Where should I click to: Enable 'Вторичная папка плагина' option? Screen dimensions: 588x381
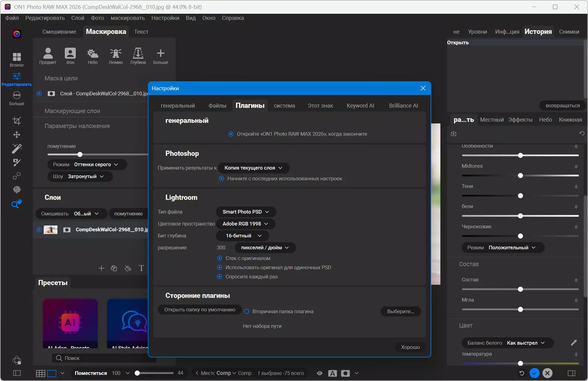[247, 311]
